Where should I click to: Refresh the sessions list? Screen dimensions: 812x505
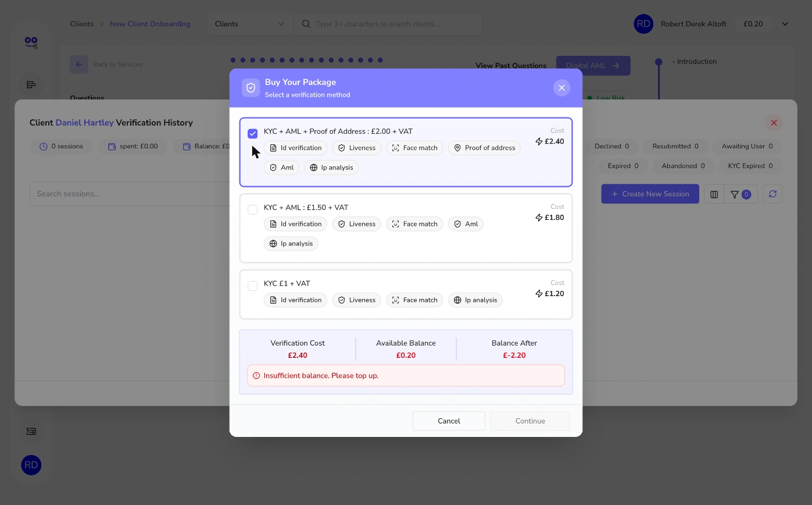[772, 194]
